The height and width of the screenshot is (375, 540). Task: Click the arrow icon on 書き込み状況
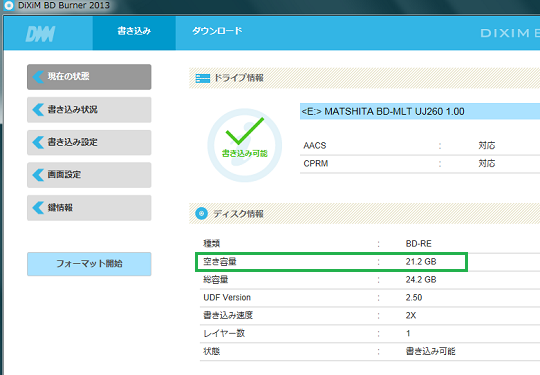[x=38, y=110]
